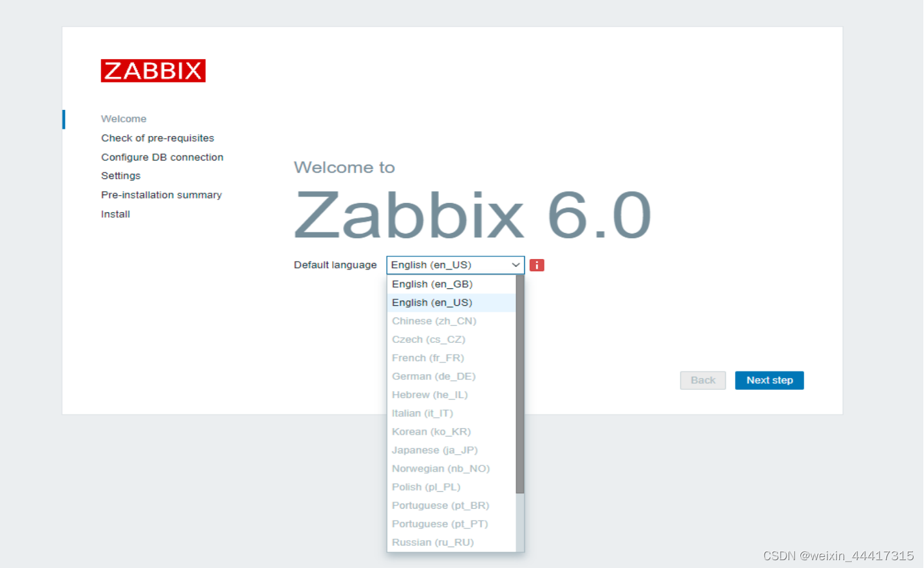Select Korean (ko_KR) language option

click(x=431, y=431)
